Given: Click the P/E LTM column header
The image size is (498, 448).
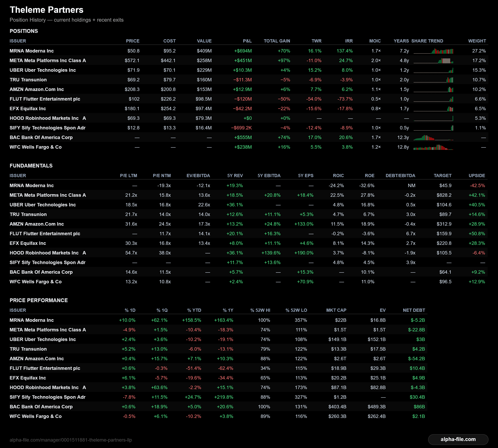Looking at the screenshot, I should 129,176.
